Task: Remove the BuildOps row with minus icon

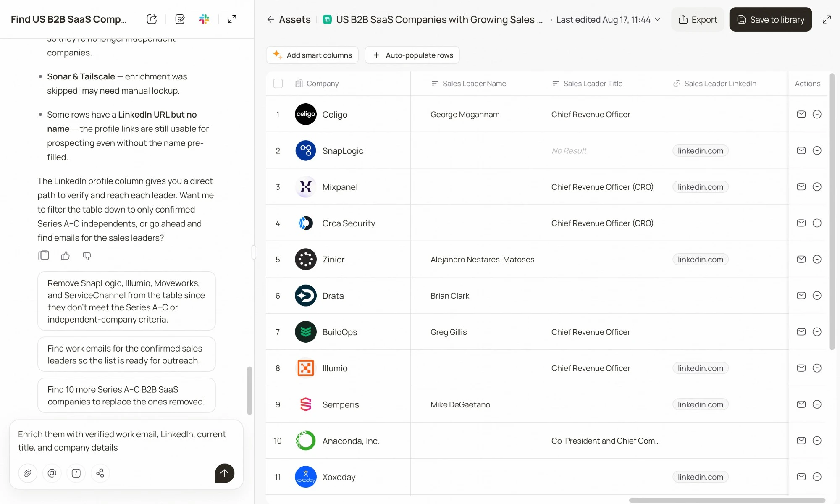Action: point(817,332)
